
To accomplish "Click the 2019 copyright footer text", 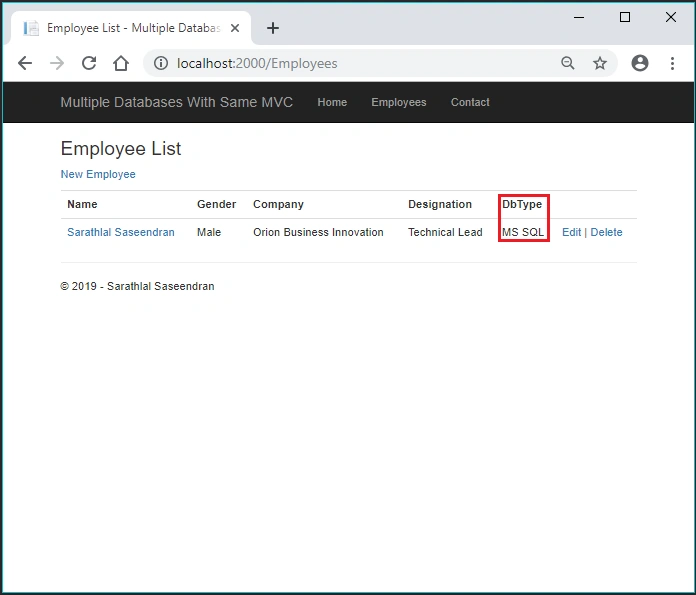I will coord(137,286).
